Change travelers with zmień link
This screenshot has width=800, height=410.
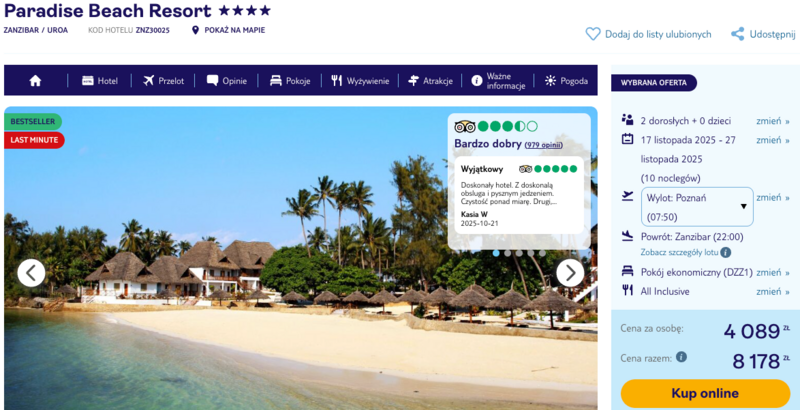772,121
